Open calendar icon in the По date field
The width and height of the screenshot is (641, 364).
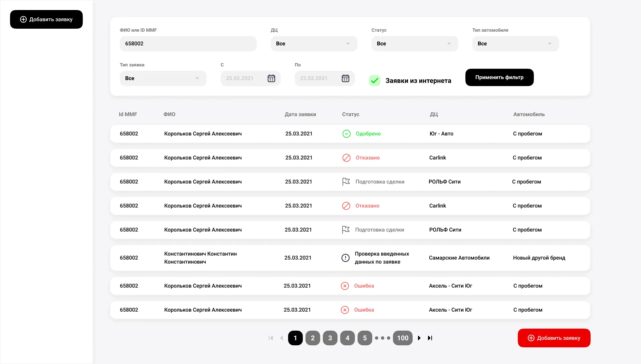tap(346, 78)
